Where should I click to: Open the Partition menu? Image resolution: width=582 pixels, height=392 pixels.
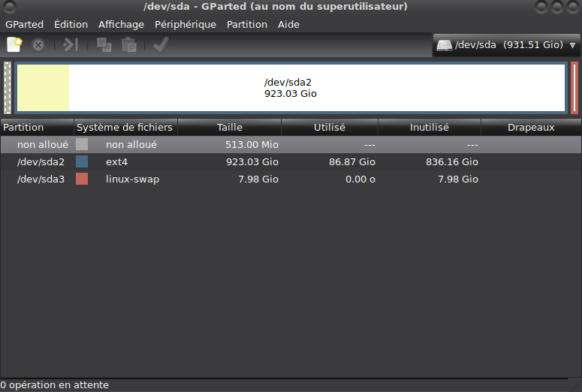pos(247,25)
